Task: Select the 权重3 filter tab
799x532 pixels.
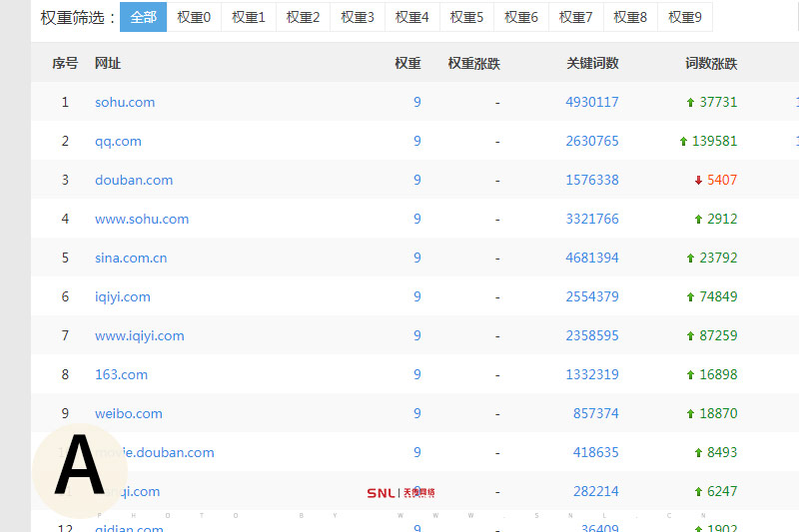Action: pos(358,17)
